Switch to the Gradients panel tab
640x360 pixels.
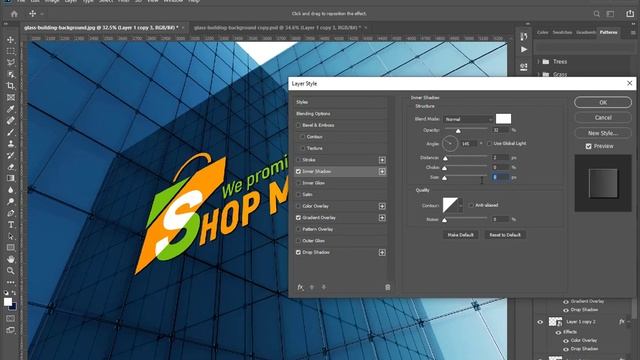(x=586, y=32)
